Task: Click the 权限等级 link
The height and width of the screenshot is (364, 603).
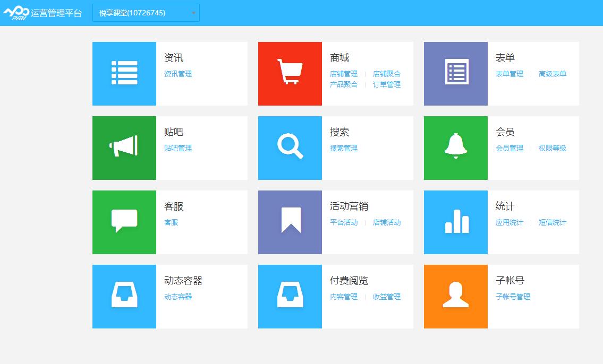Action: [553, 149]
